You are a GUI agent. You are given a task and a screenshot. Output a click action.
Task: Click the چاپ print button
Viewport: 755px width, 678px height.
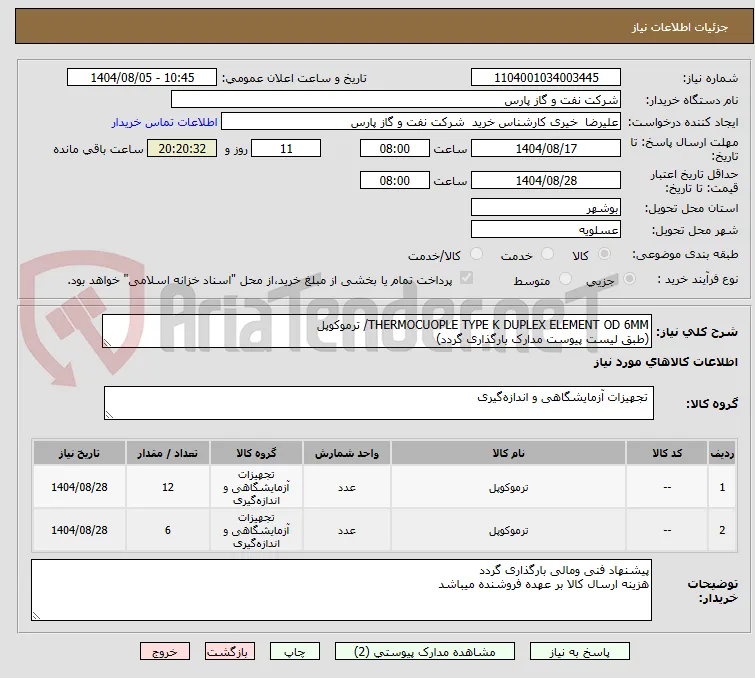coord(295,652)
